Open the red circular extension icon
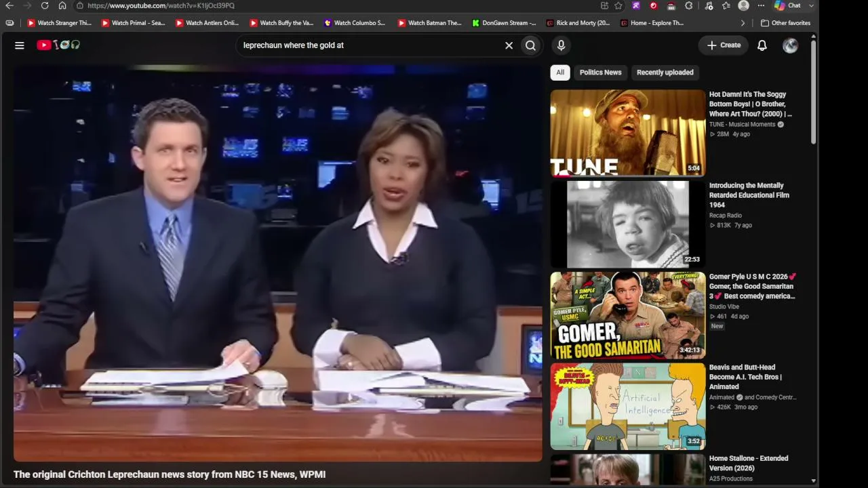This screenshot has width=868, height=488. 654,5
